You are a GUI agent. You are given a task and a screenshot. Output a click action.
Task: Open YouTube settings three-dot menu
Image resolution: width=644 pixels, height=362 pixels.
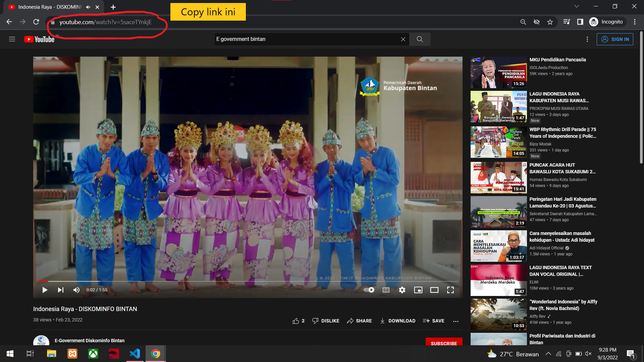click(587, 39)
